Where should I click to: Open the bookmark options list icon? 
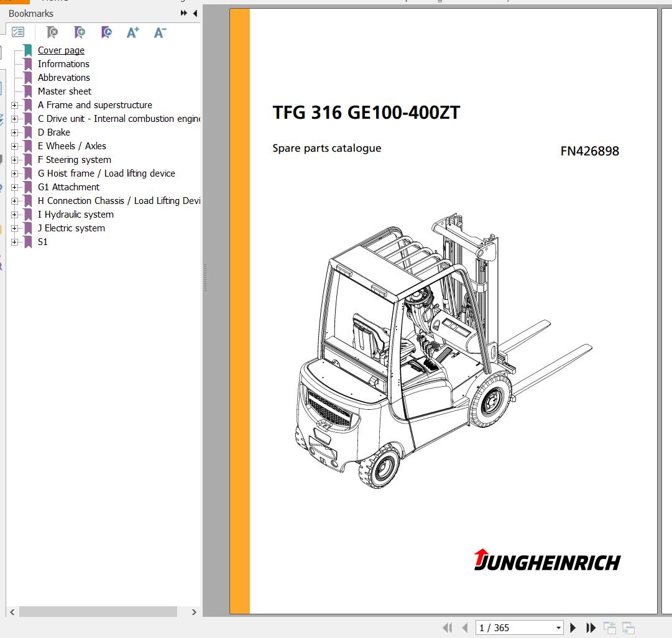19,32
